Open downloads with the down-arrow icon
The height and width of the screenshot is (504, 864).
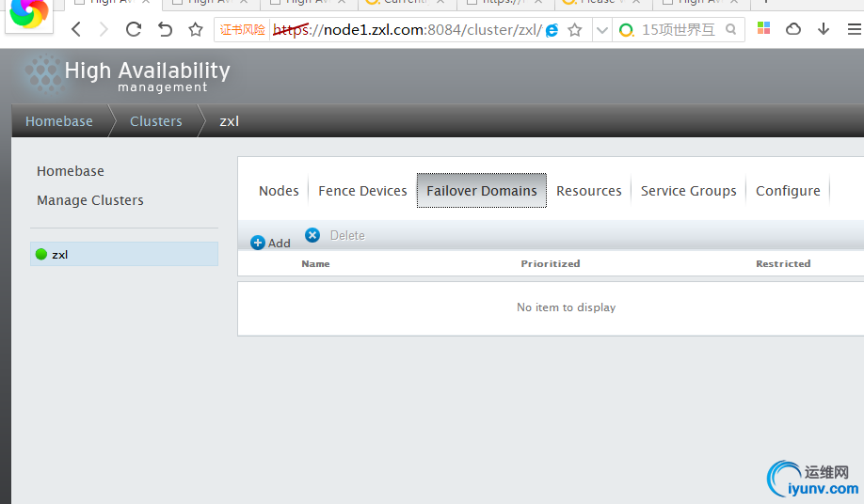[824, 28]
